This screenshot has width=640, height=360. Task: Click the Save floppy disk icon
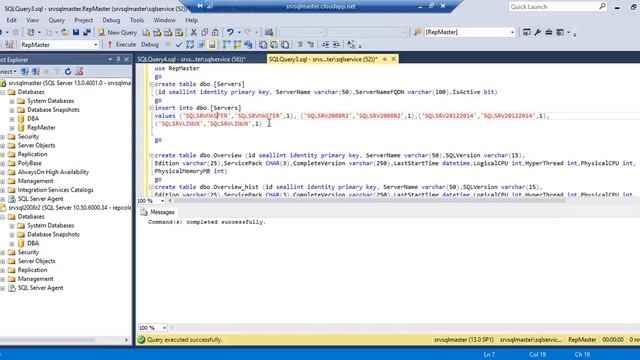(x=76, y=32)
